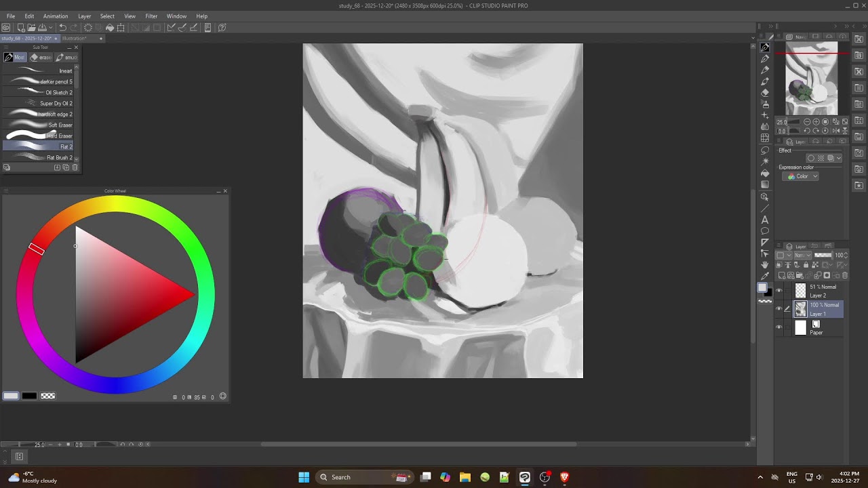
Task: Switch to the eraser sub tool group tab
Action: click(x=41, y=58)
